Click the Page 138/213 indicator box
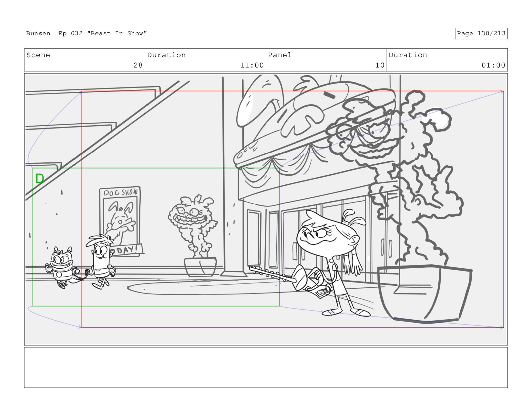Screen dimensions: 532x412 [481, 34]
